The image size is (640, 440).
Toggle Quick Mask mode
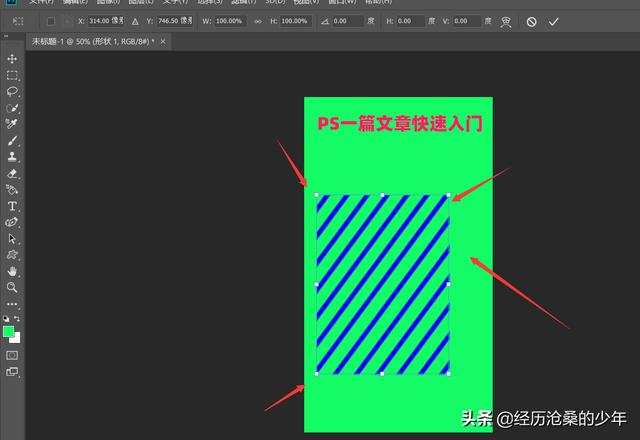click(x=12, y=356)
